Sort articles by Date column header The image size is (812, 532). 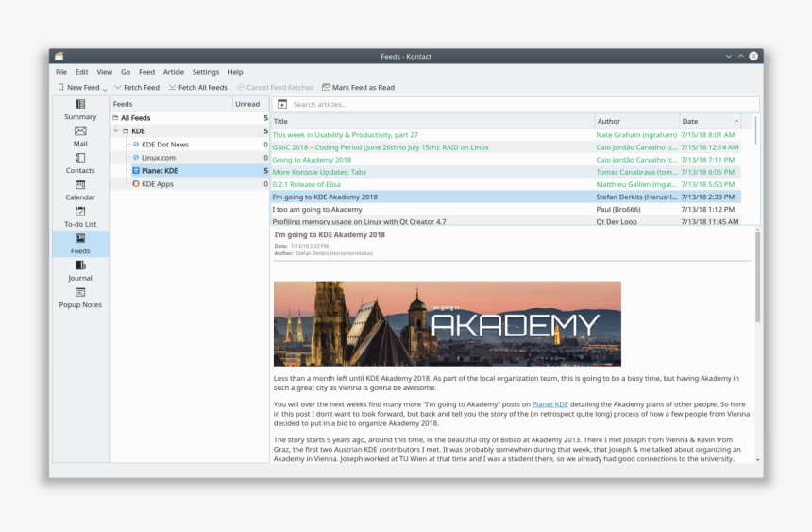click(x=710, y=121)
